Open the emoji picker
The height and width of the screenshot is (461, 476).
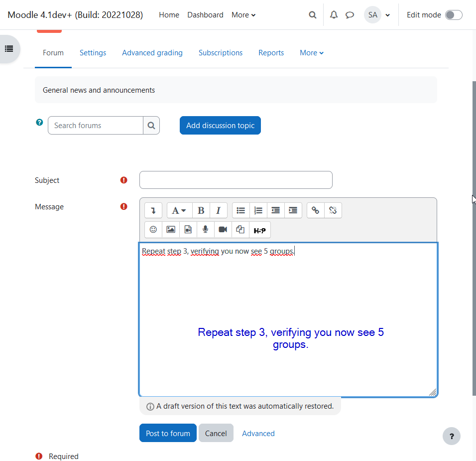click(153, 230)
